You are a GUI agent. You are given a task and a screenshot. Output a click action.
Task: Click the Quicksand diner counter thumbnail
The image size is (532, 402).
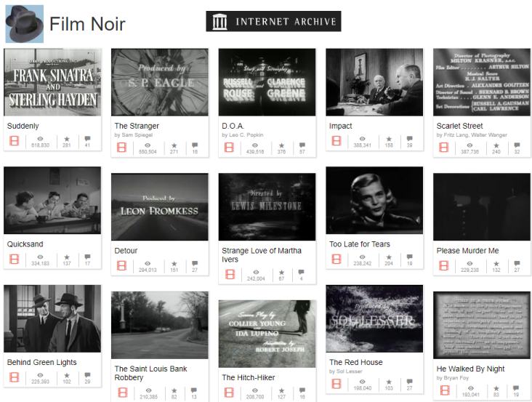(x=52, y=200)
